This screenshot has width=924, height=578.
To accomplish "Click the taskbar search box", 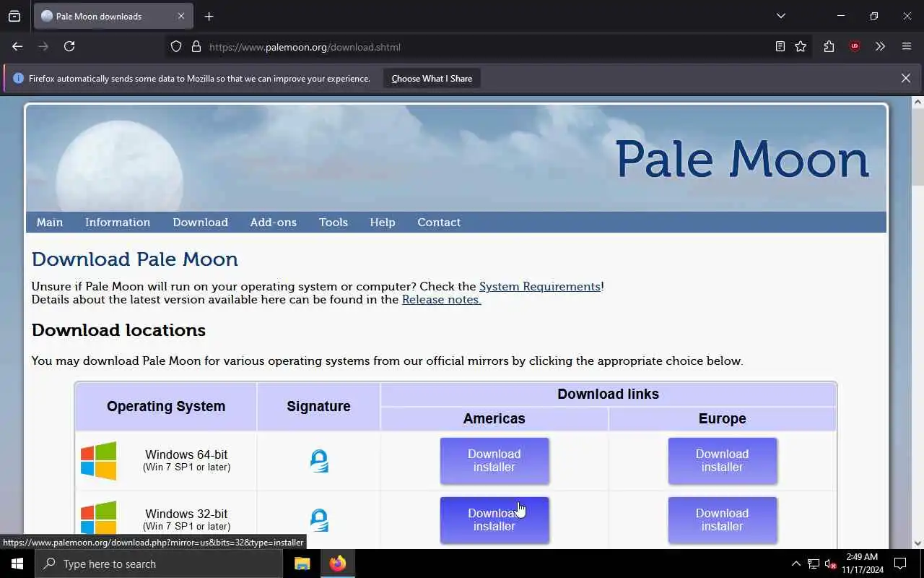I will click(x=159, y=564).
